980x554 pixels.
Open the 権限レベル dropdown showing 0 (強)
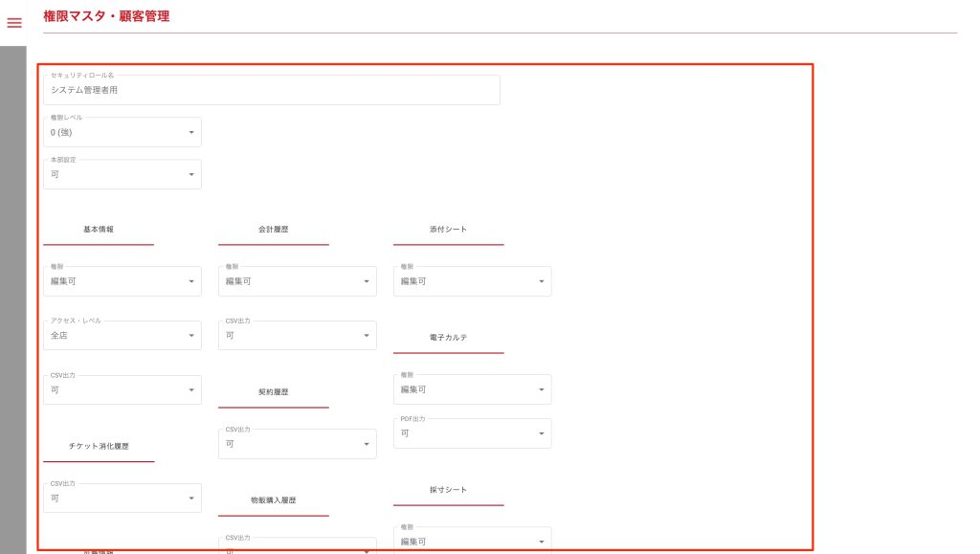pos(122,132)
